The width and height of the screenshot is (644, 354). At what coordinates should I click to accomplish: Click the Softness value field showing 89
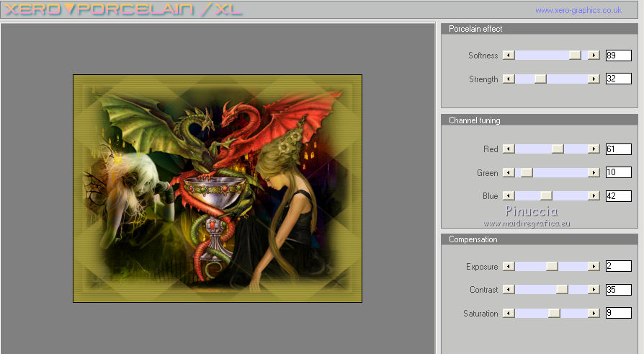point(619,55)
